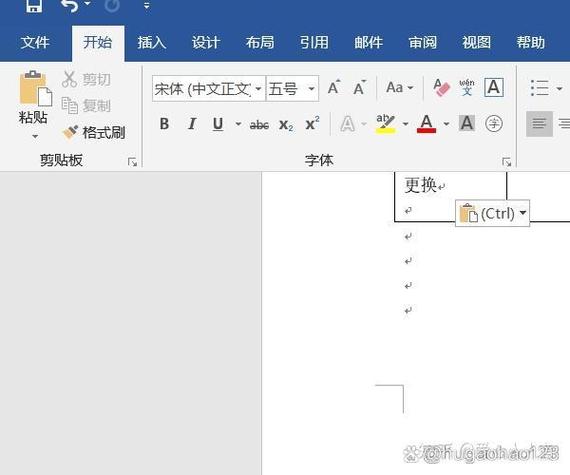Click the Grow Font icon

334,88
